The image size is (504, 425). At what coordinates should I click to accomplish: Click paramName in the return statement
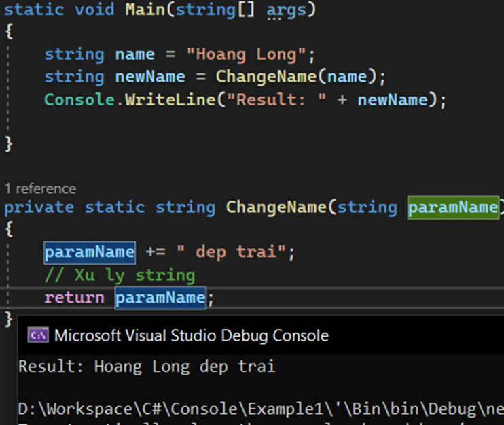coord(160,297)
